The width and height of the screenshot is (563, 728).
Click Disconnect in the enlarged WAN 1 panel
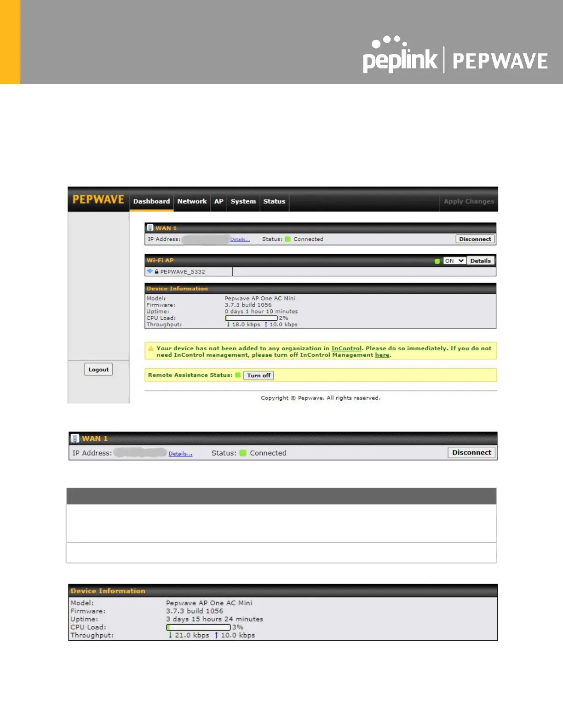[x=471, y=453]
